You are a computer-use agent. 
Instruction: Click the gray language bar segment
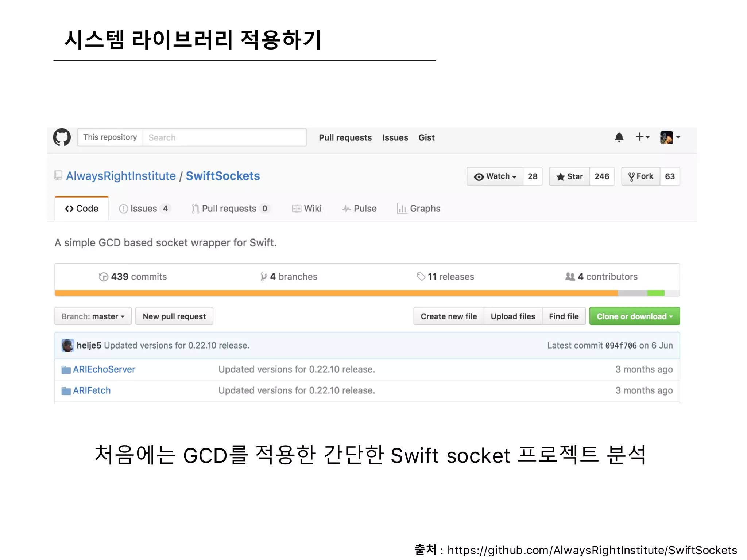tap(632, 293)
